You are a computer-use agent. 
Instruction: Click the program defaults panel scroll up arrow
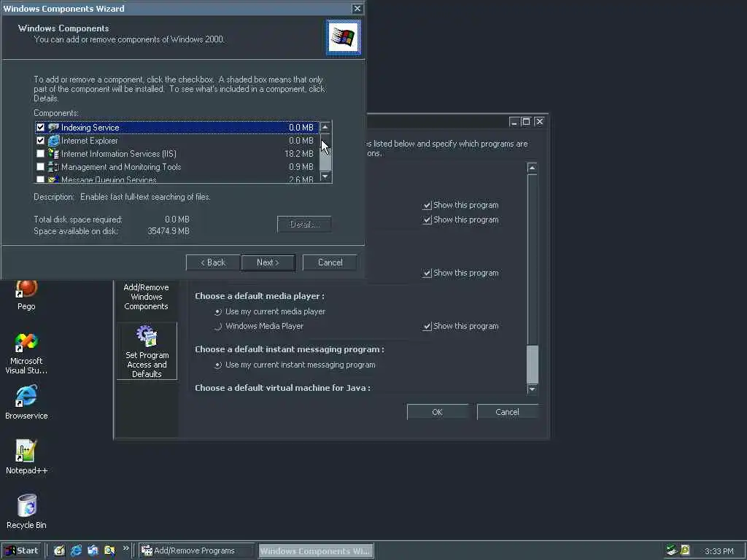pos(532,168)
